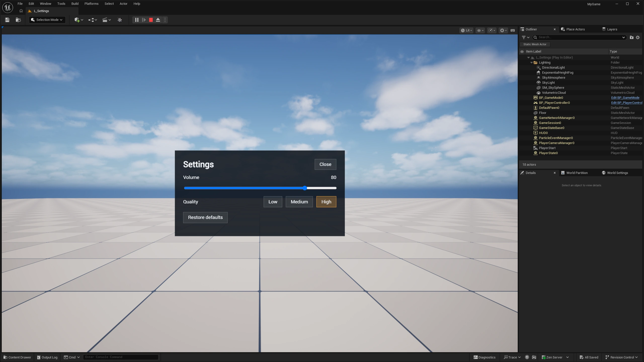Open the Build menu

click(x=75, y=4)
